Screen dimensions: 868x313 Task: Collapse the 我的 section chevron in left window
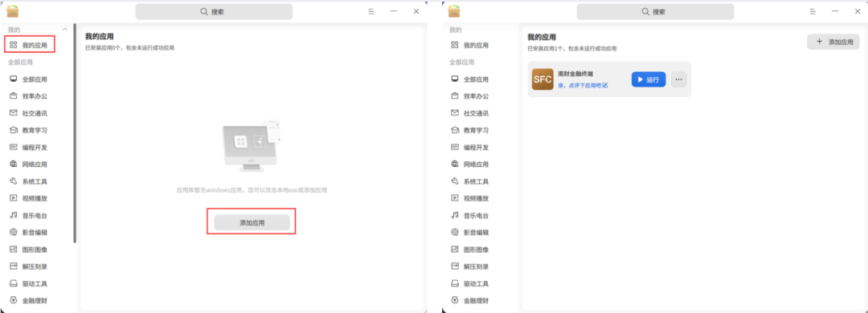point(65,30)
